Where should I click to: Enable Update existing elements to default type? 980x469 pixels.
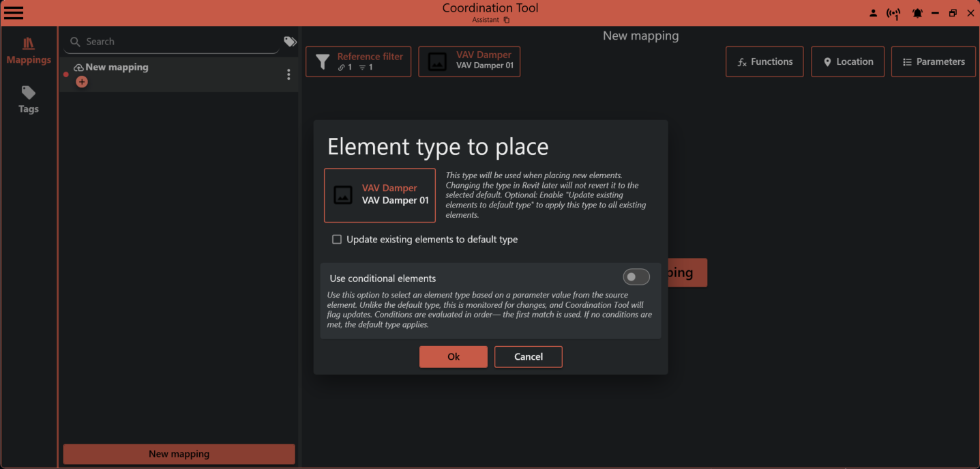pyautogui.click(x=337, y=239)
